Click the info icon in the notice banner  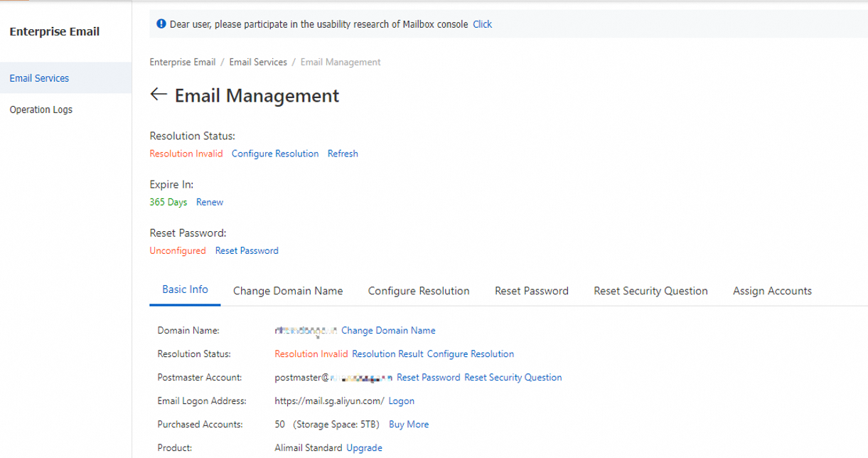pos(161,24)
